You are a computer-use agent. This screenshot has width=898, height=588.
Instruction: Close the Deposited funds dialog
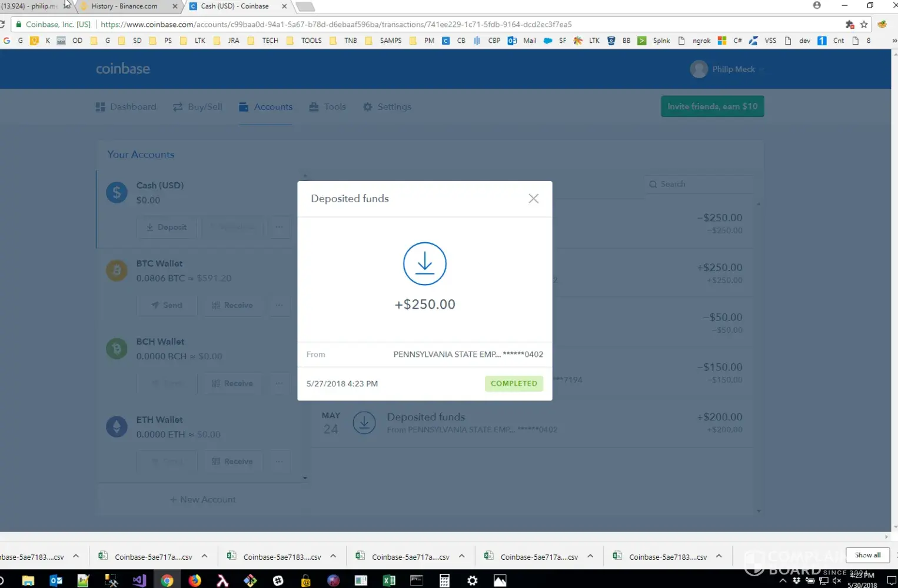[x=533, y=199]
